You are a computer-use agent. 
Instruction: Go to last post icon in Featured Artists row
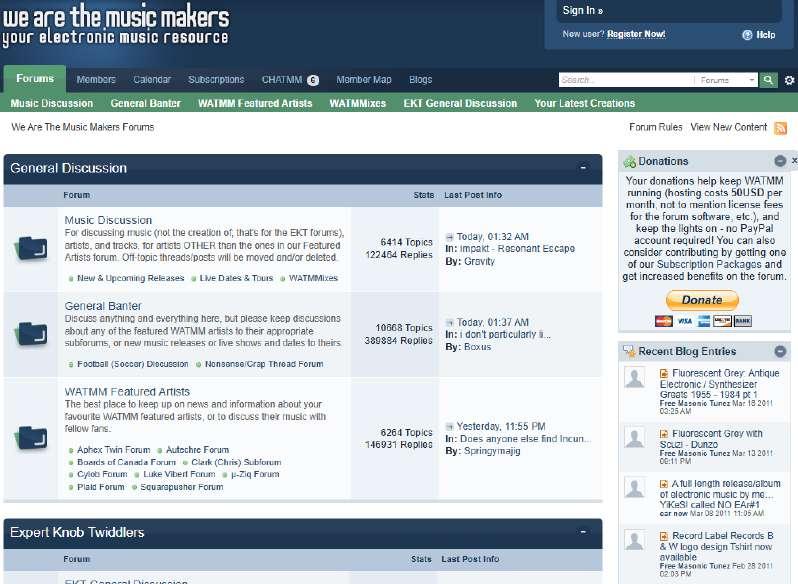point(449,427)
